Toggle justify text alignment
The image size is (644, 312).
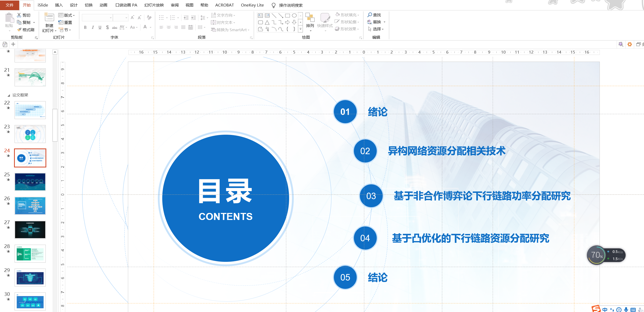(183, 27)
